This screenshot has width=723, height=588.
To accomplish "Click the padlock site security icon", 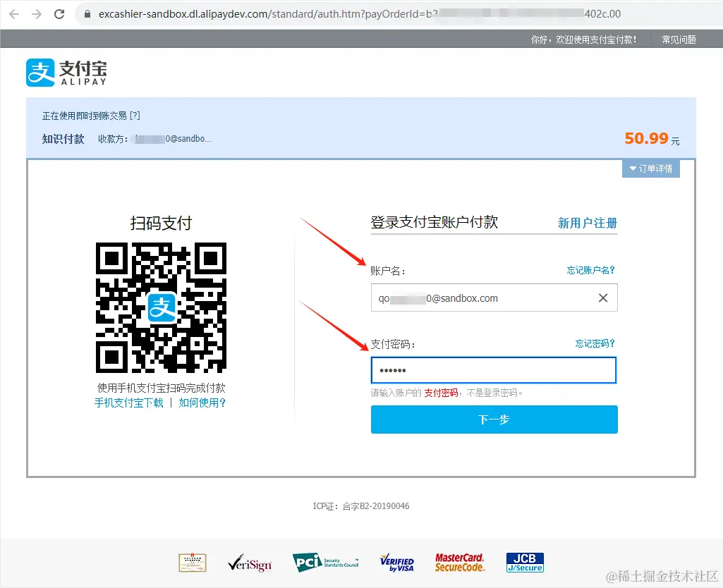I will coord(87,14).
